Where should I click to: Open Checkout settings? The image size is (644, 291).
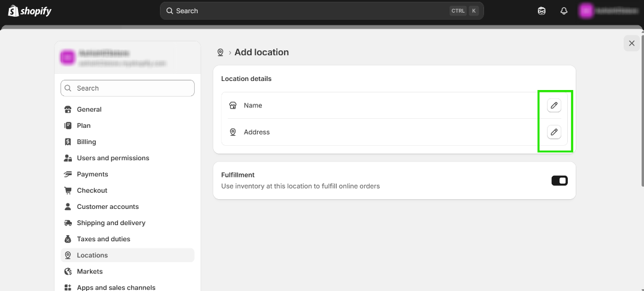(92, 190)
